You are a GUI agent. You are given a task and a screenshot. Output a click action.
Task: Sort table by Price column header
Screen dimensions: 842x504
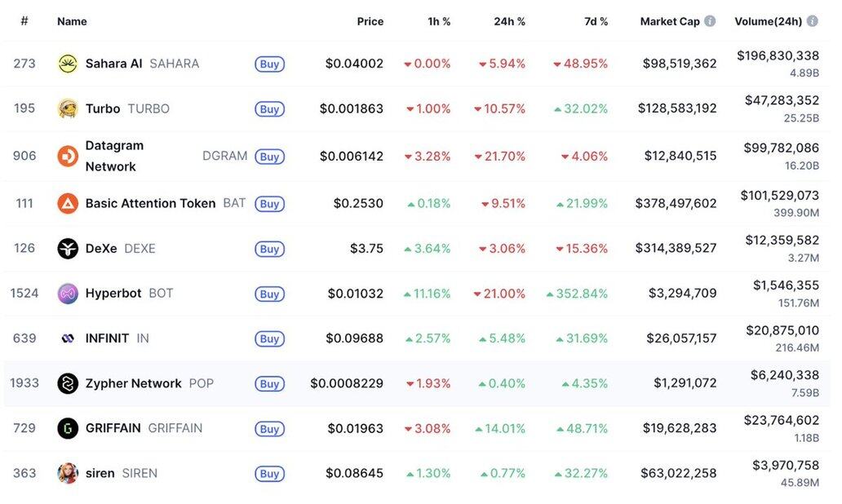[370, 21]
